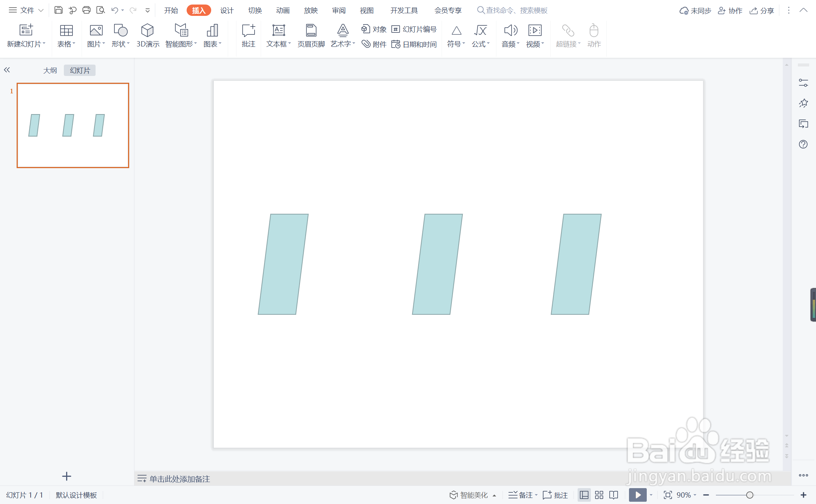
Task: Open the 表格 table dropdown
Action: tap(66, 44)
